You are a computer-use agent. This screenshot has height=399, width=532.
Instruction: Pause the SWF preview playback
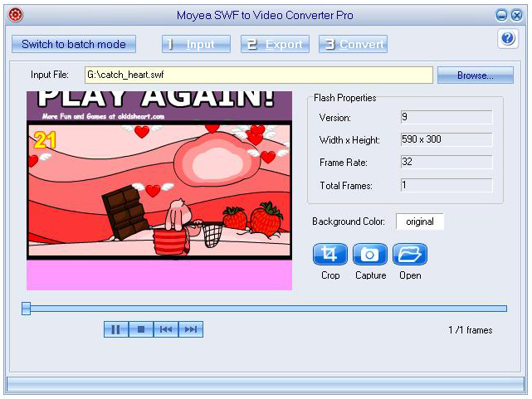[x=116, y=329]
